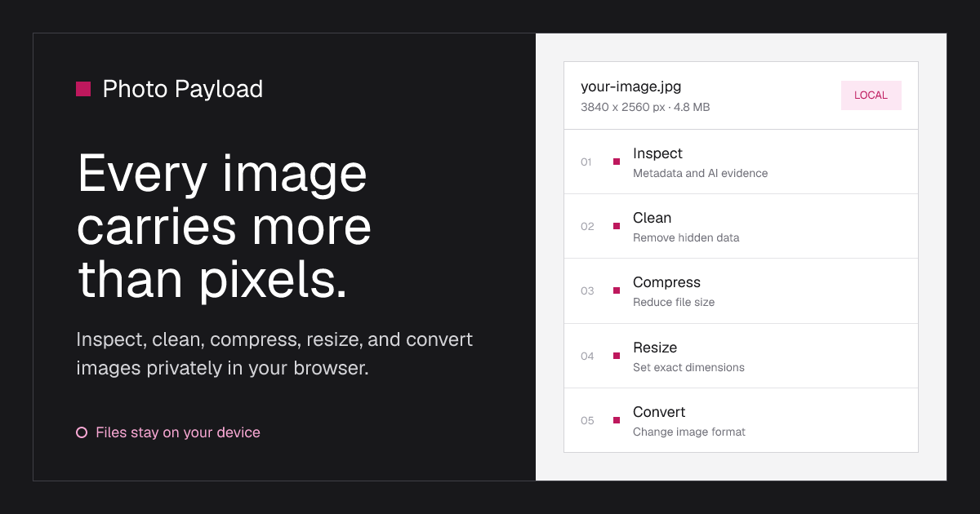Click 'Remove hidden data' description
980x514 pixels.
686,237
